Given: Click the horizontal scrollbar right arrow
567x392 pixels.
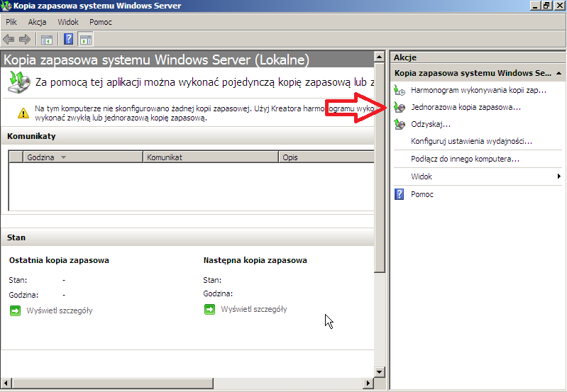Looking at the screenshot, I should point(368,383).
